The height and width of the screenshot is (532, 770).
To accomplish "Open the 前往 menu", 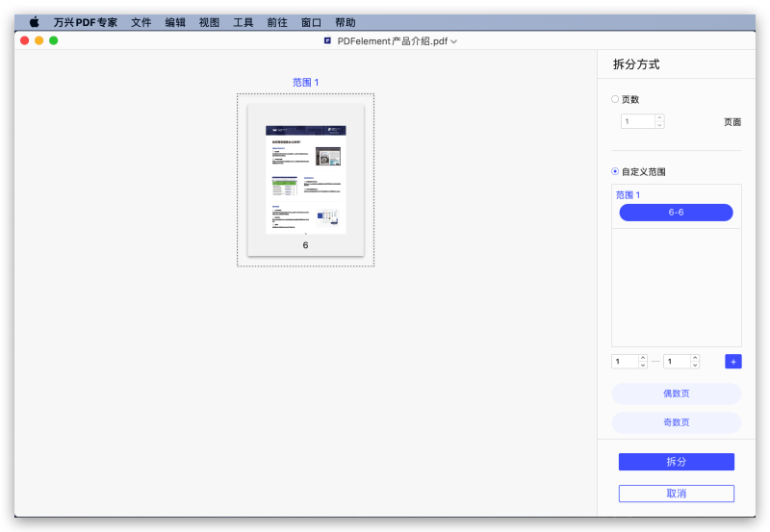I will pos(277,22).
